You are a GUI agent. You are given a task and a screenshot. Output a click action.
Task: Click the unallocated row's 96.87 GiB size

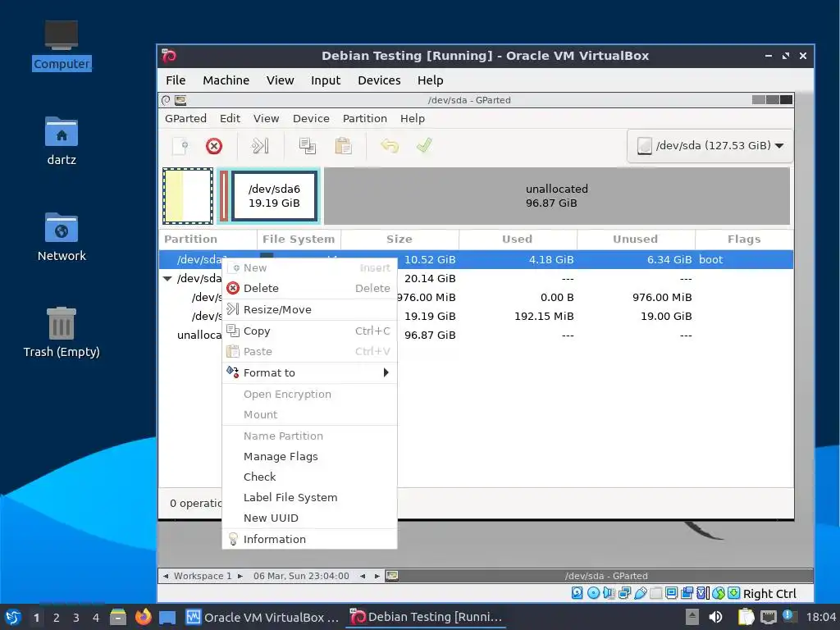(x=430, y=336)
